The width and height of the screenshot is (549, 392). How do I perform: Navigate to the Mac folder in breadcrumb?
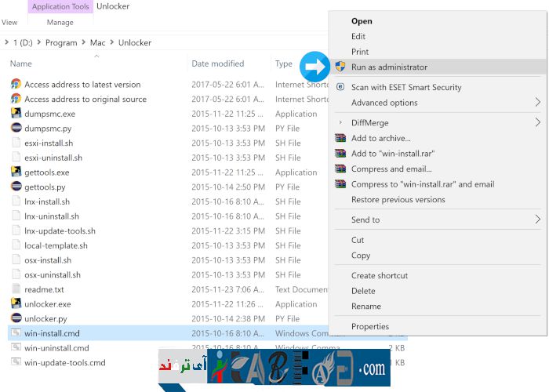[97, 42]
